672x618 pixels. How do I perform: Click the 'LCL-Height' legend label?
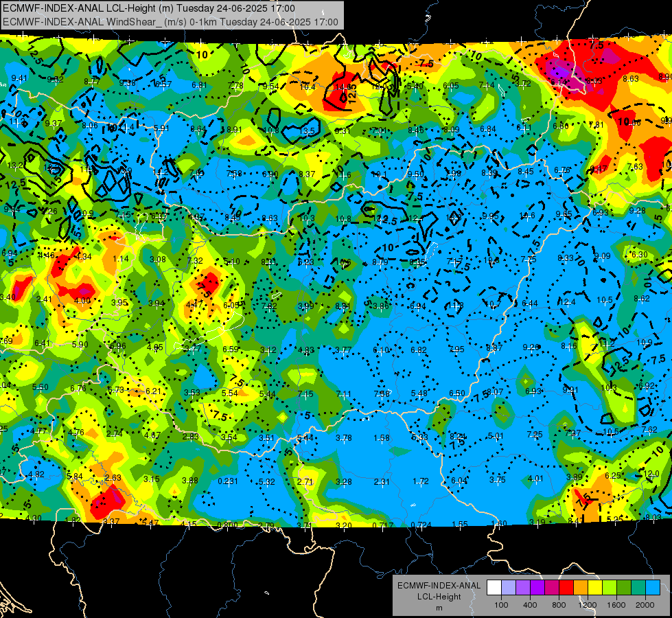click(x=439, y=597)
